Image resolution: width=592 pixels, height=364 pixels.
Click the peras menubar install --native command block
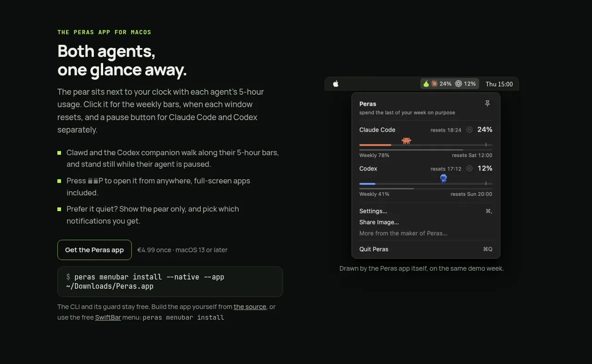point(170,282)
